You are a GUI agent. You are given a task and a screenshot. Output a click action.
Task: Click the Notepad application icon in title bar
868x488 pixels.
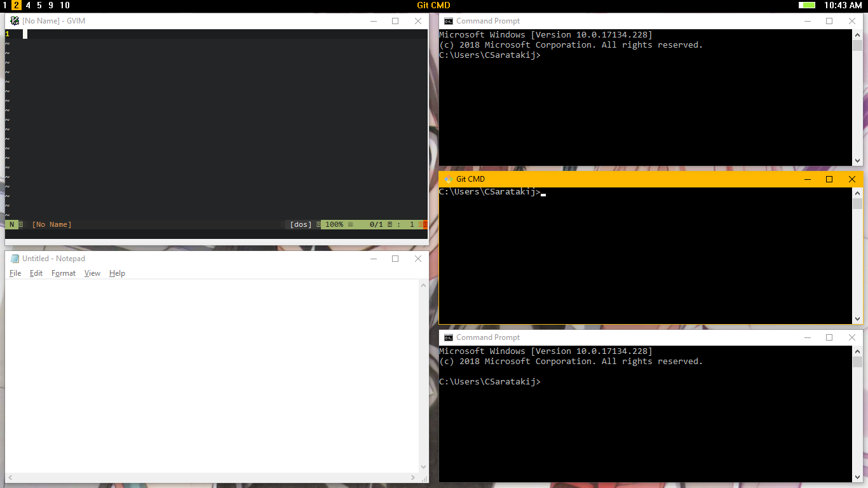[x=15, y=259]
